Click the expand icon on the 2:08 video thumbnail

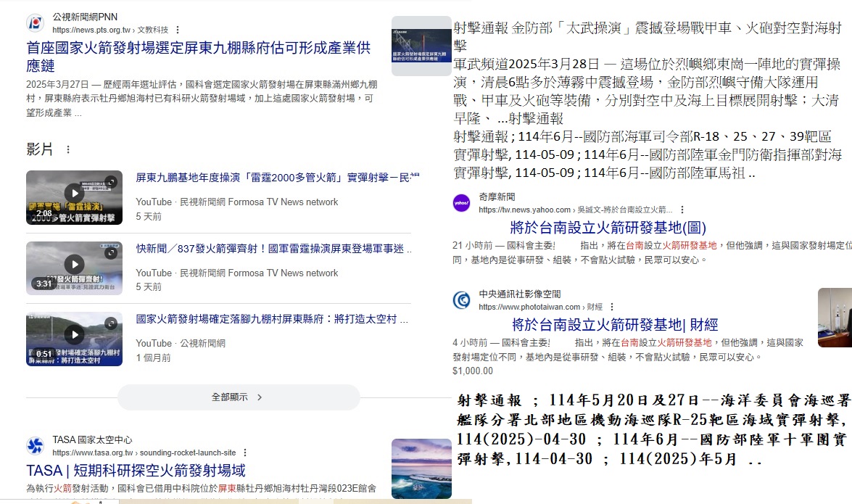tap(111, 182)
